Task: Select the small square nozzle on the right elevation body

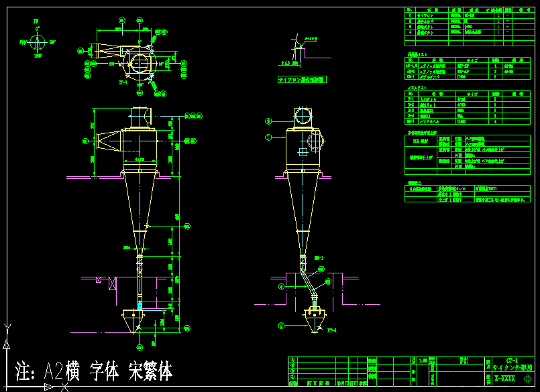Action: [303, 152]
